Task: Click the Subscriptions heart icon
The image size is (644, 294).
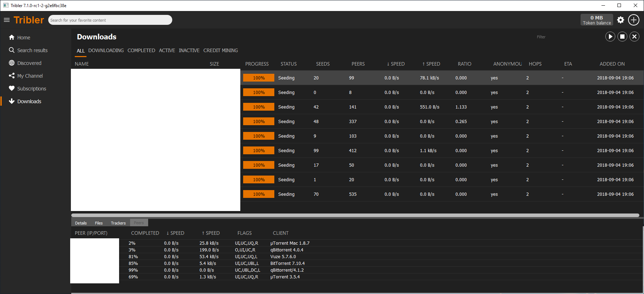Action: 12,88
